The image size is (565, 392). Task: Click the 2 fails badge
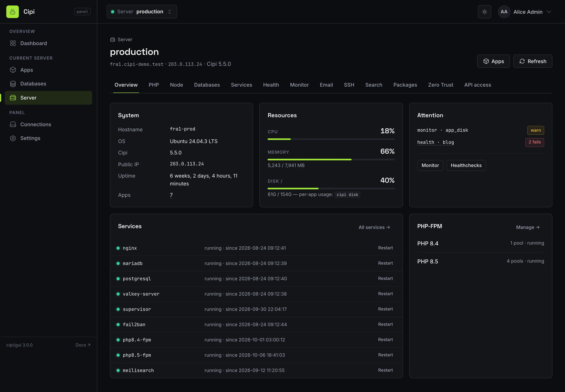tap(535, 142)
